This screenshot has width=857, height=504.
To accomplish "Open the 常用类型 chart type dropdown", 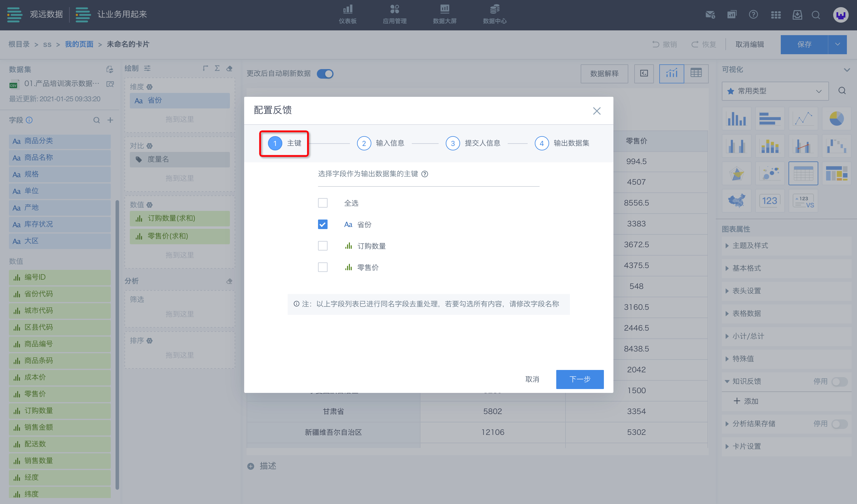I will tap(775, 91).
